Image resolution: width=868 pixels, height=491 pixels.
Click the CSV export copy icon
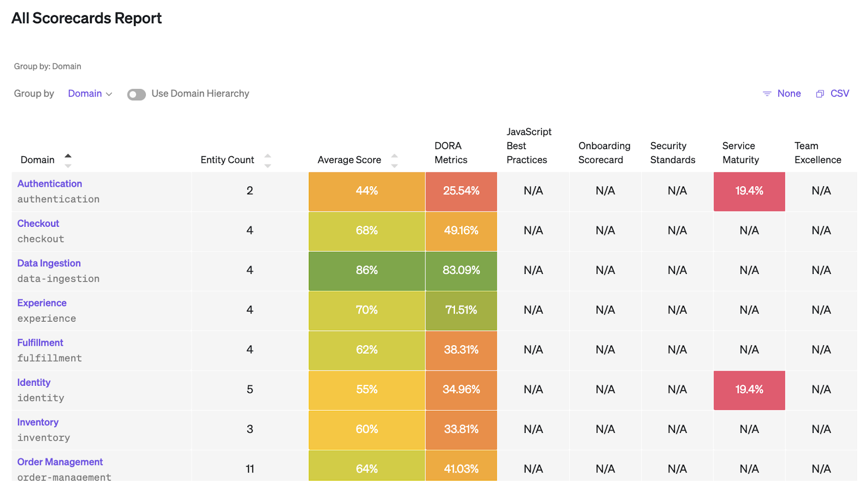pyautogui.click(x=820, y=94)
